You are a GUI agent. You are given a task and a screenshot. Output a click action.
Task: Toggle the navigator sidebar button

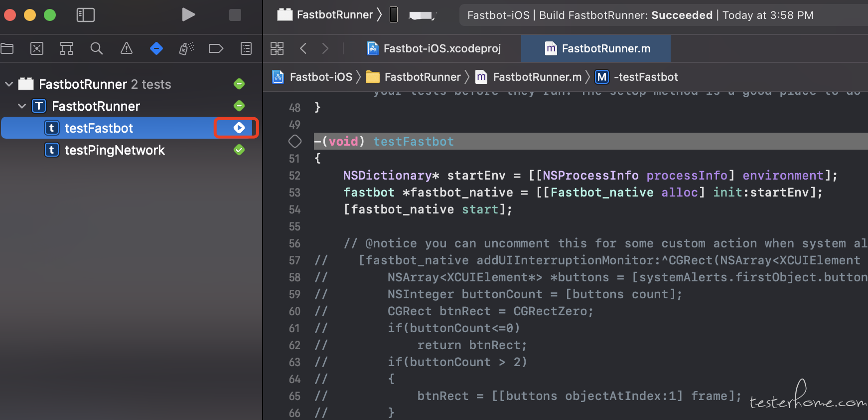[85, 15]
